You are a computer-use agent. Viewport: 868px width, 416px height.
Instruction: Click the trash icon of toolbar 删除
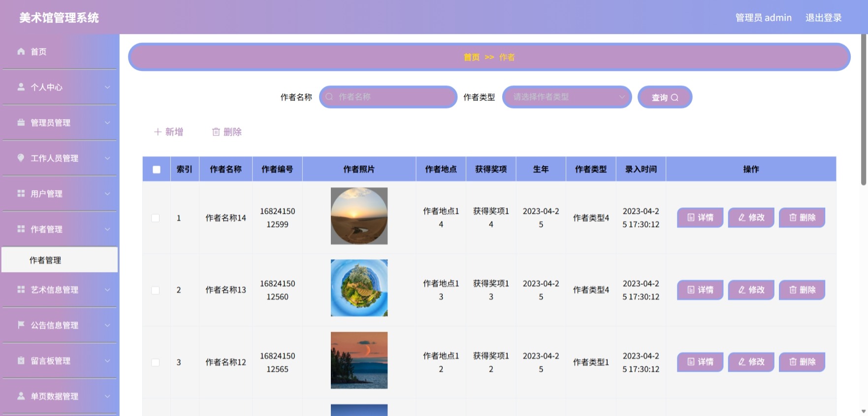(216, 132)
